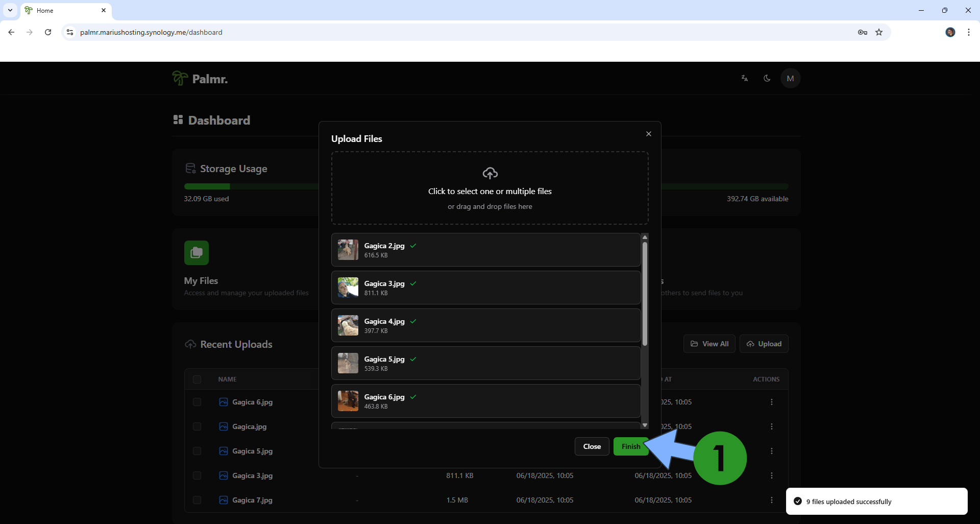Viewport: 980px width, 524px height.
Task: Click image icon of Gagica 5.jpg row
Action: tap(224, 451)
